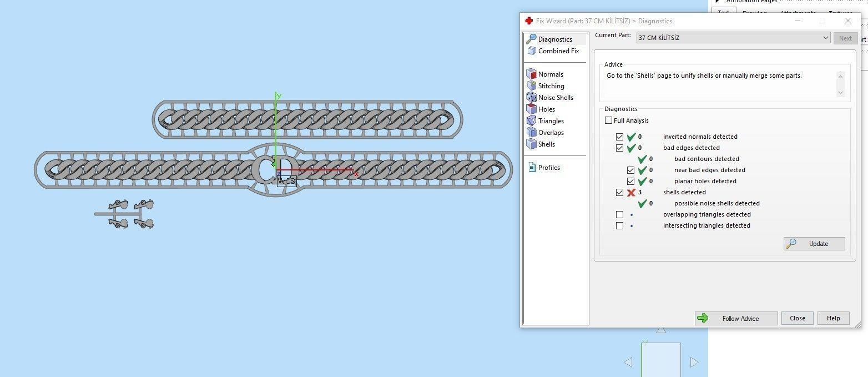Open the Diagnostics page
Viewport: 868px width, 377px height.
pos(555,39)
